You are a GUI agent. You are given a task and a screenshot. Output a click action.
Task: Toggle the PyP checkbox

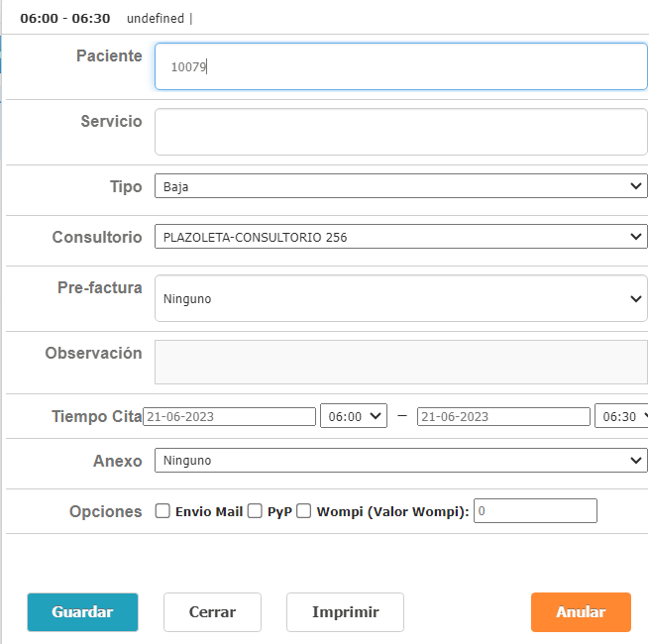[255, 511]
